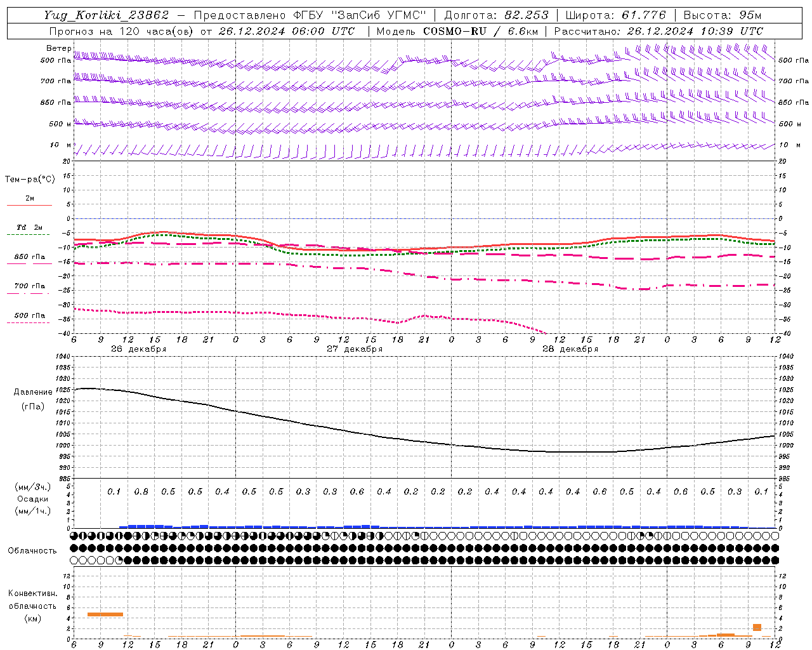Click the date label 27 декабря

[355, 349]
